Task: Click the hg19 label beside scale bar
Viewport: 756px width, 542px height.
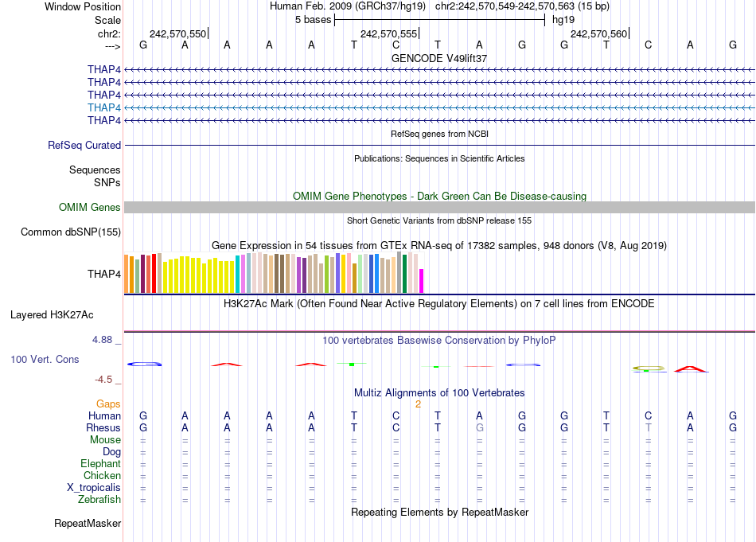Action: click(x=563, y=20)
